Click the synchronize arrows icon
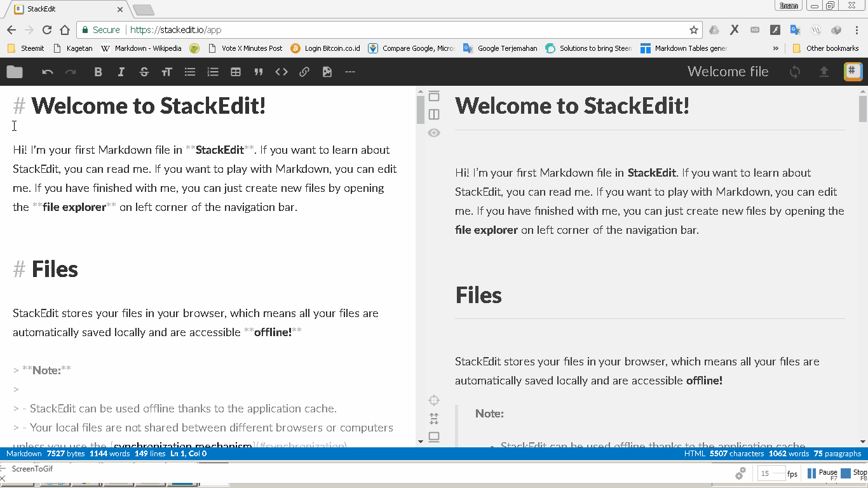 click(795, 72)
